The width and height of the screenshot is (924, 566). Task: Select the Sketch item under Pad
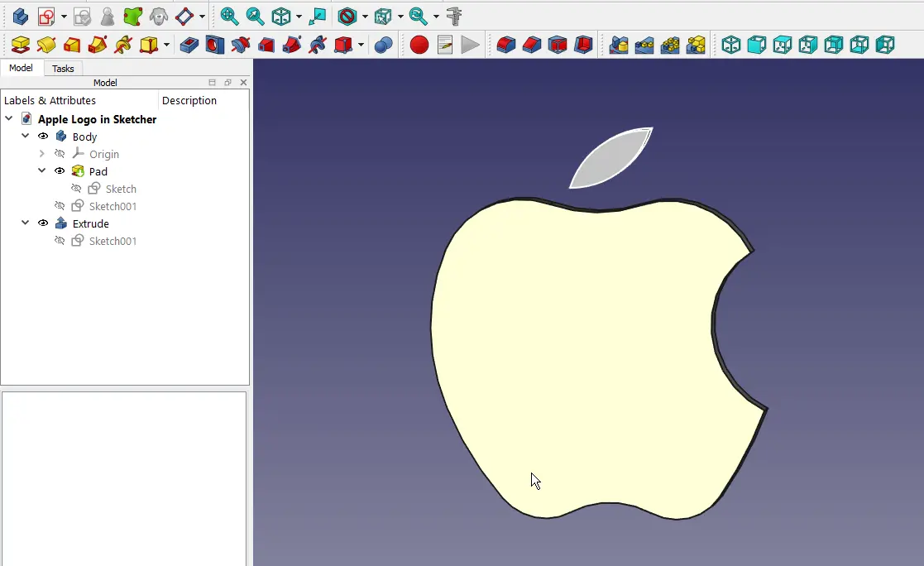121,189
